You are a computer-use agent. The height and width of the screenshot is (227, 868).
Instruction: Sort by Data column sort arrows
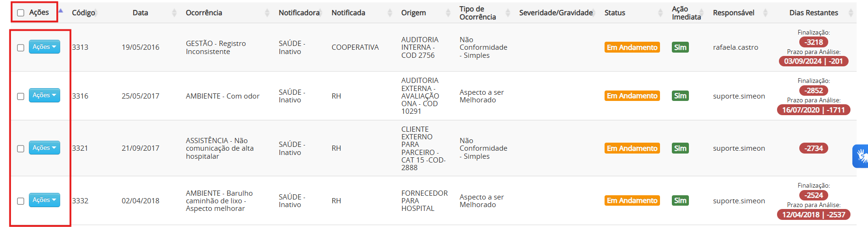point(174,13)
